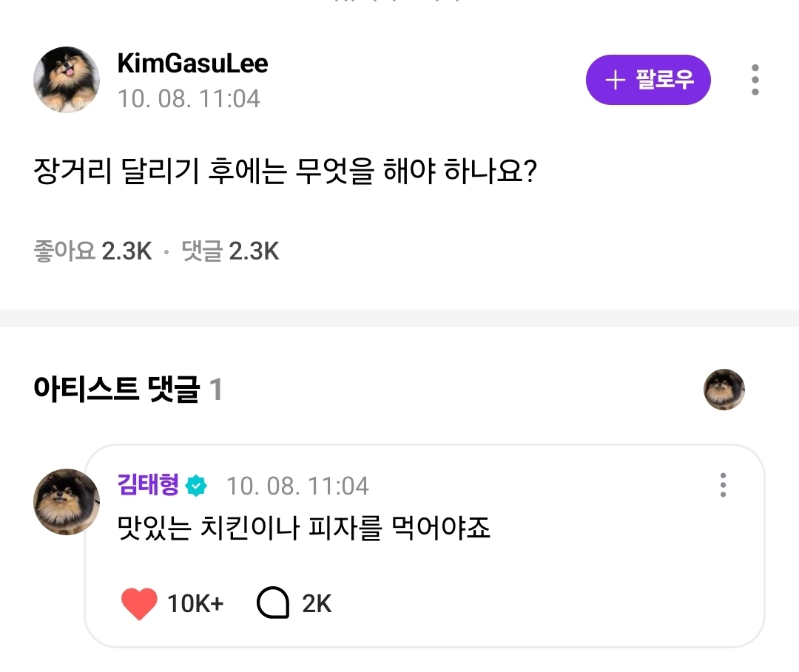Tap the artist name 김태형

148,485
